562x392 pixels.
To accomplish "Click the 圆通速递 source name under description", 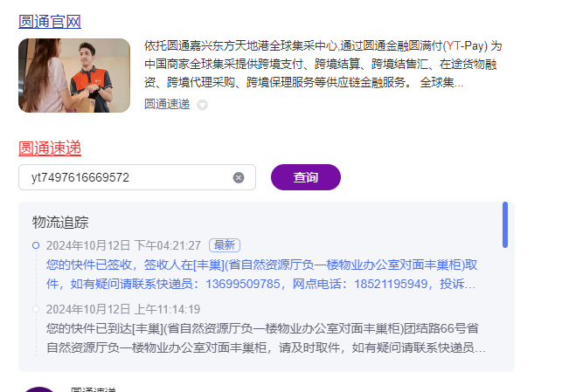I will [167, 104].
